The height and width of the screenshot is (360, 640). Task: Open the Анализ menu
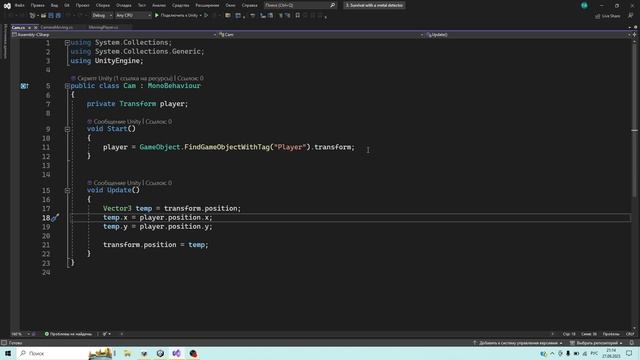coord(159,5)
